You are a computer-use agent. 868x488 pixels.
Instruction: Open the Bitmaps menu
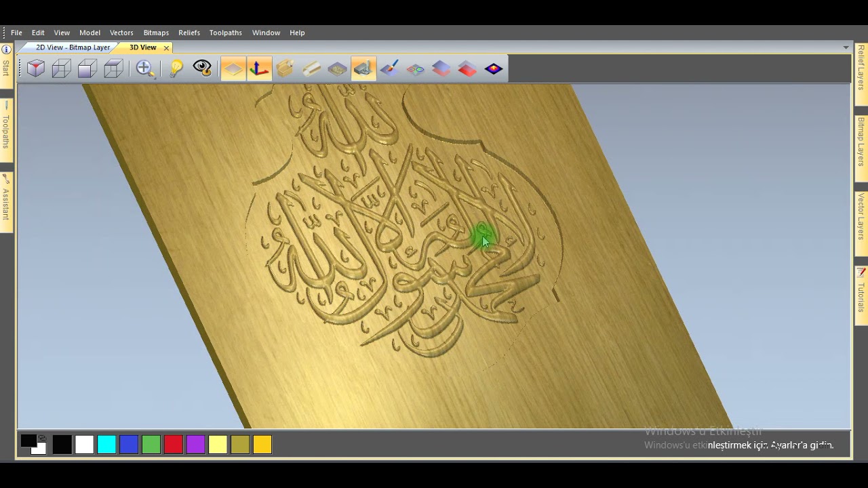[x=156, y=33]
